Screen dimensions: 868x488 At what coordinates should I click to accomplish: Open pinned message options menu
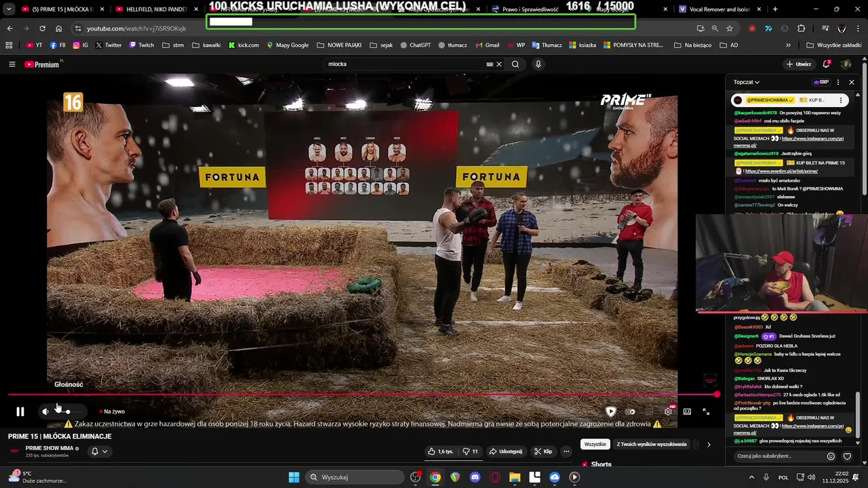coord(841,100)
